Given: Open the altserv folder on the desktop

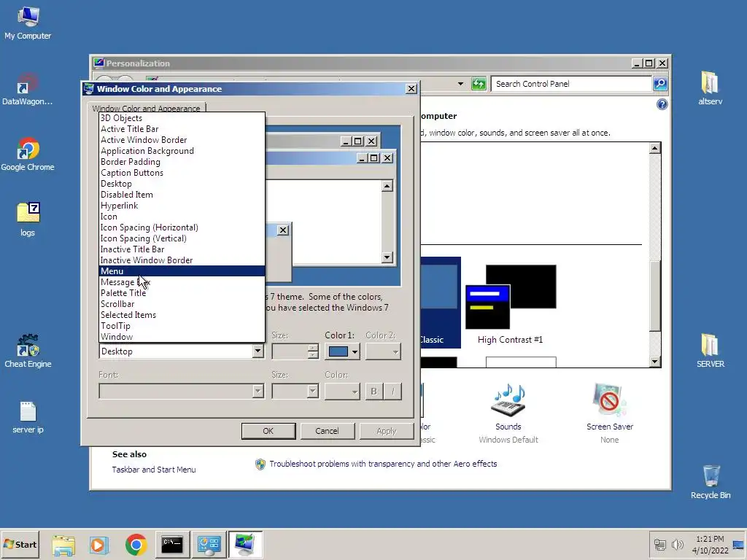Looking at the screenshot, I should 710,88.
